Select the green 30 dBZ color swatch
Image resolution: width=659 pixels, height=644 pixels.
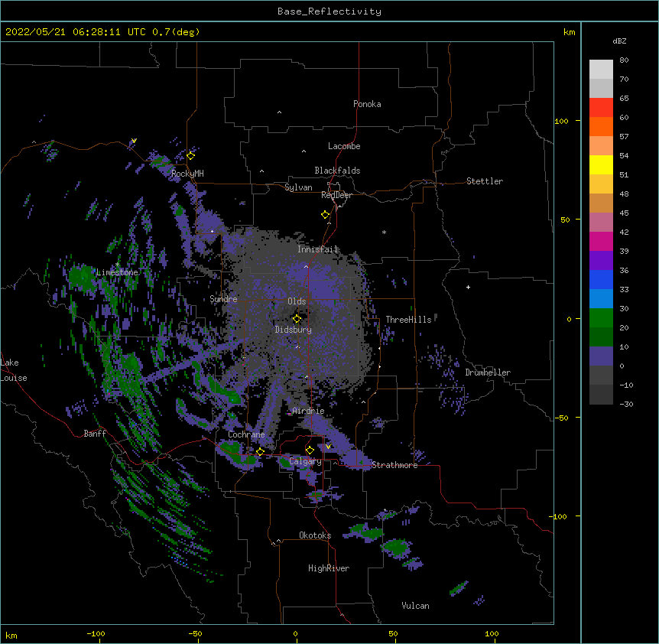[601, 318]
